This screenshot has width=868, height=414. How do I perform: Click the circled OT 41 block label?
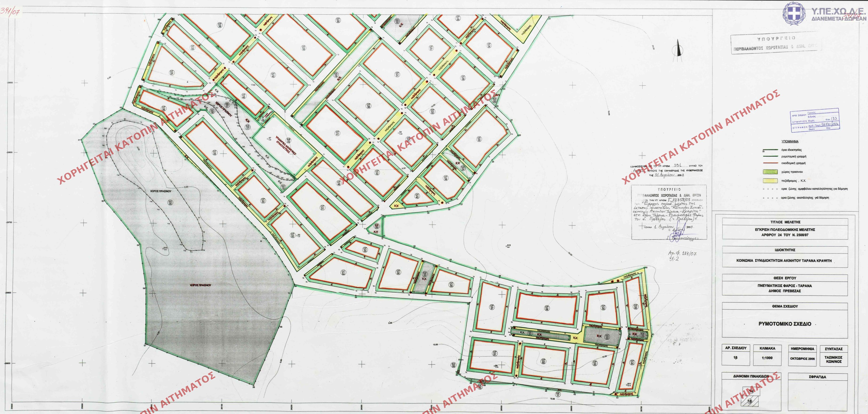337,133
